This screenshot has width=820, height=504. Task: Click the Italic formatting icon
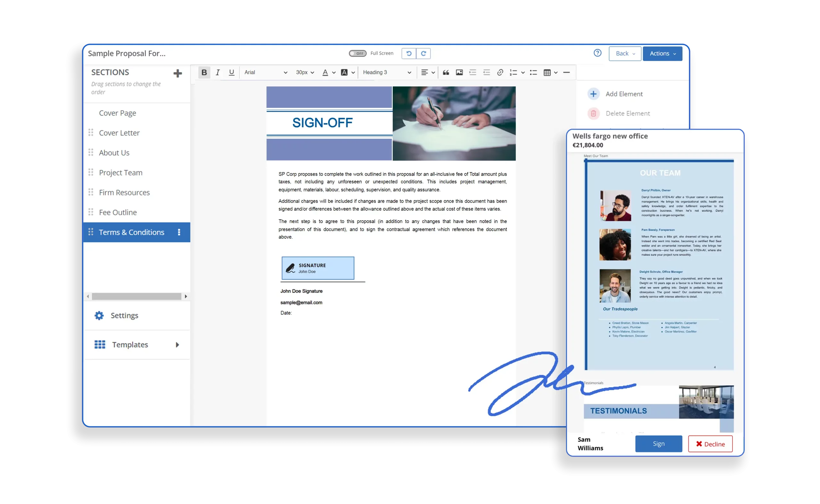(217, 72)
